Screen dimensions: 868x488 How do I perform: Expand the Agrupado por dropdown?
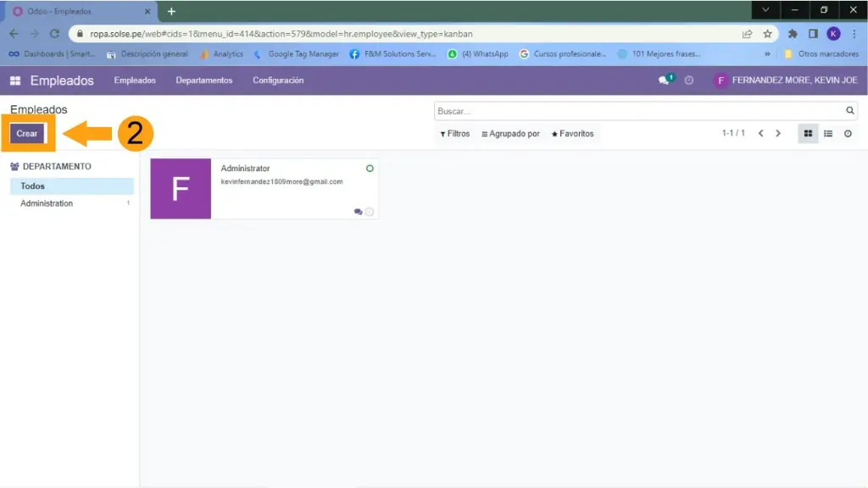(x=510, y=134)
